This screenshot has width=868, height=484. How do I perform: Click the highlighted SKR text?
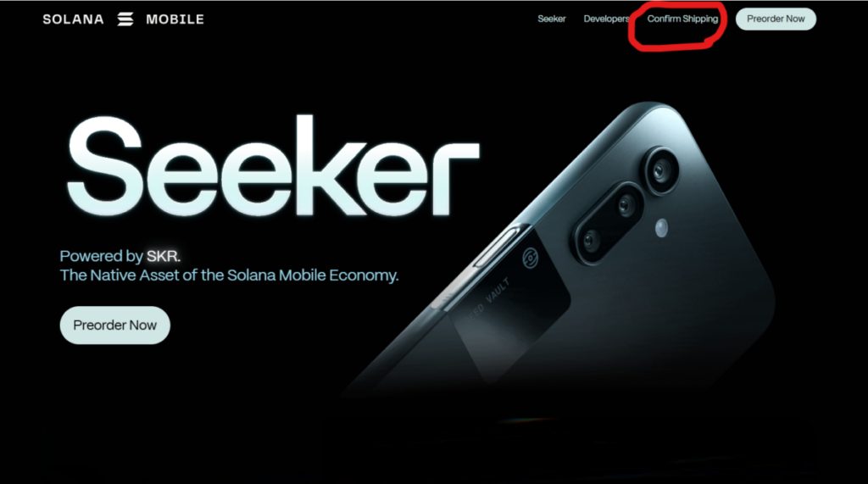click(x=162, y=256)
